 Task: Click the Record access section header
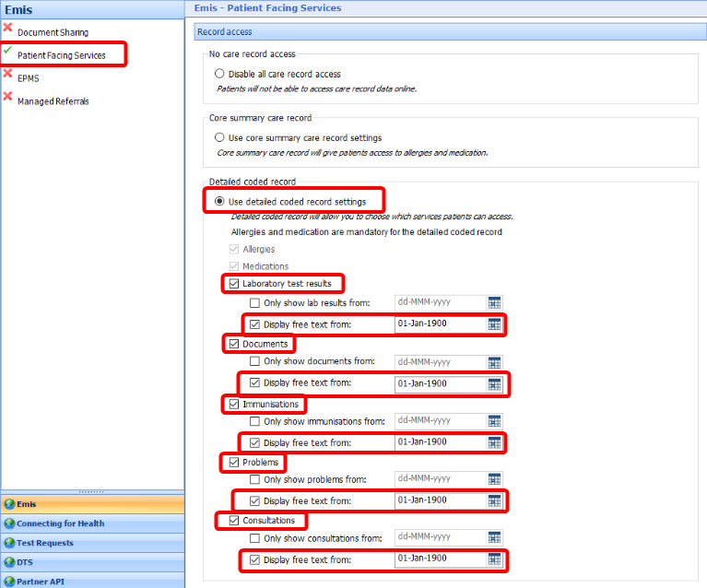point(451,31)
